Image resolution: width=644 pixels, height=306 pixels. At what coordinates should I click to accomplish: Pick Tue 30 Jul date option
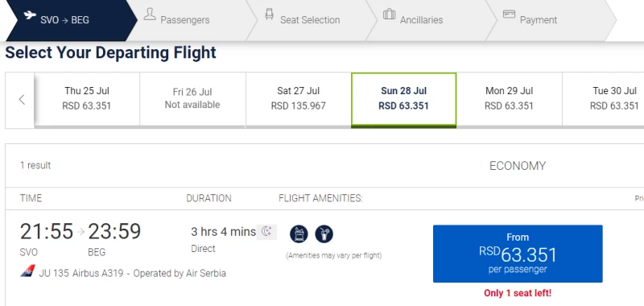point(603,98)
